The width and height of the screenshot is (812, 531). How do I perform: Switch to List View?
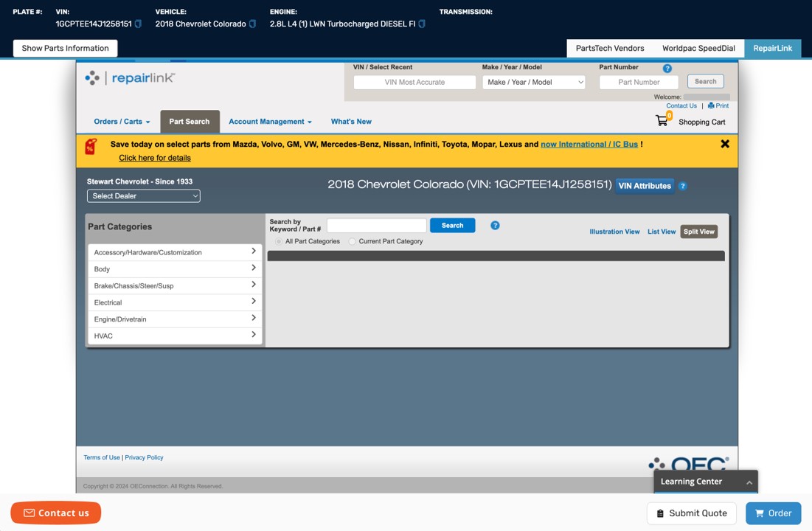pyautogui.click(x=662, y=232)
